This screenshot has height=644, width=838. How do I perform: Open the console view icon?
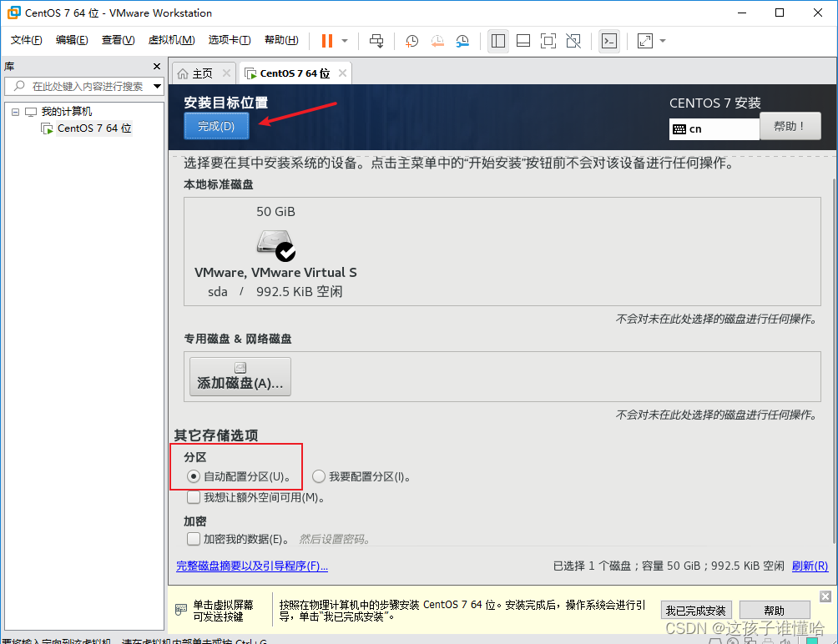click(609, 41)
